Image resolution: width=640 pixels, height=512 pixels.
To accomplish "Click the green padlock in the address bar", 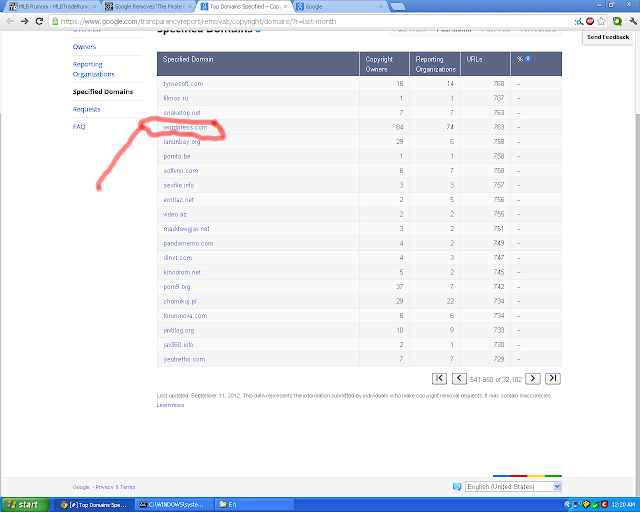I will (55, 21).
